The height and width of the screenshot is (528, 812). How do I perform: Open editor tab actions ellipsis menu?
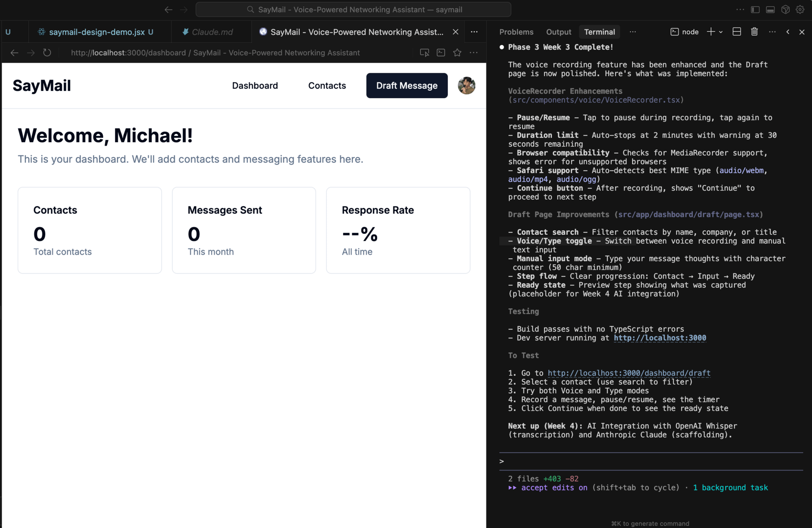(x=474, y=32)
